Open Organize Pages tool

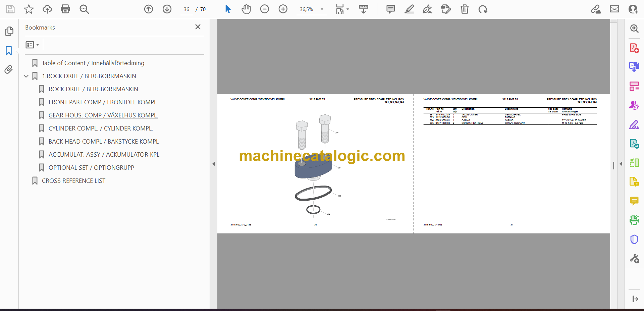coord(634,86)
